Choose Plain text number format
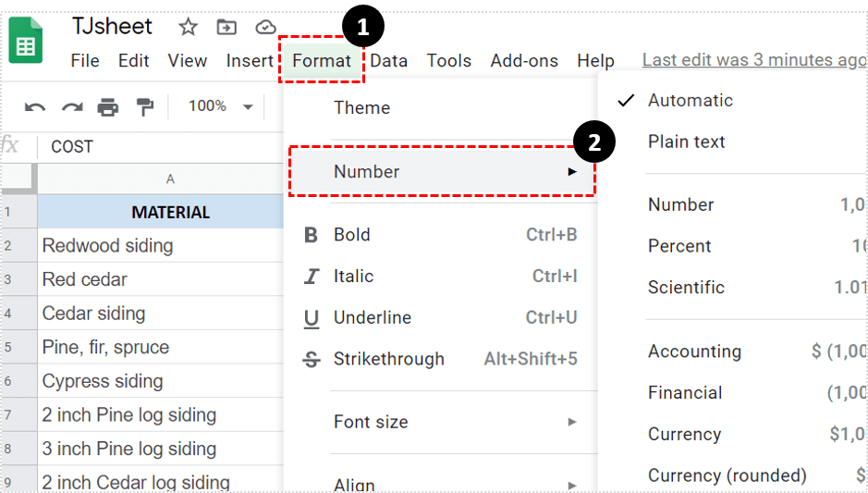This screenshot has width=868, height=493. (686, 142)
